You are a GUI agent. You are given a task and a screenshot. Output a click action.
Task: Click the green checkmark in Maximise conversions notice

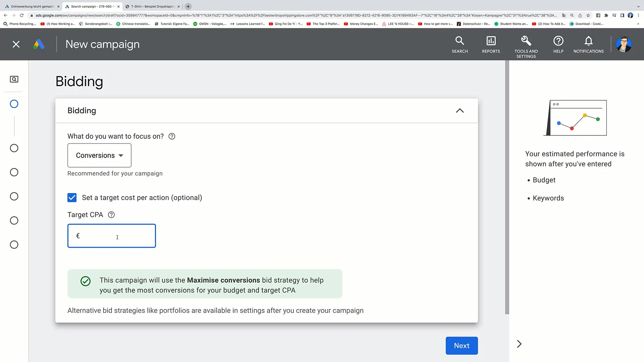[86, 281]
